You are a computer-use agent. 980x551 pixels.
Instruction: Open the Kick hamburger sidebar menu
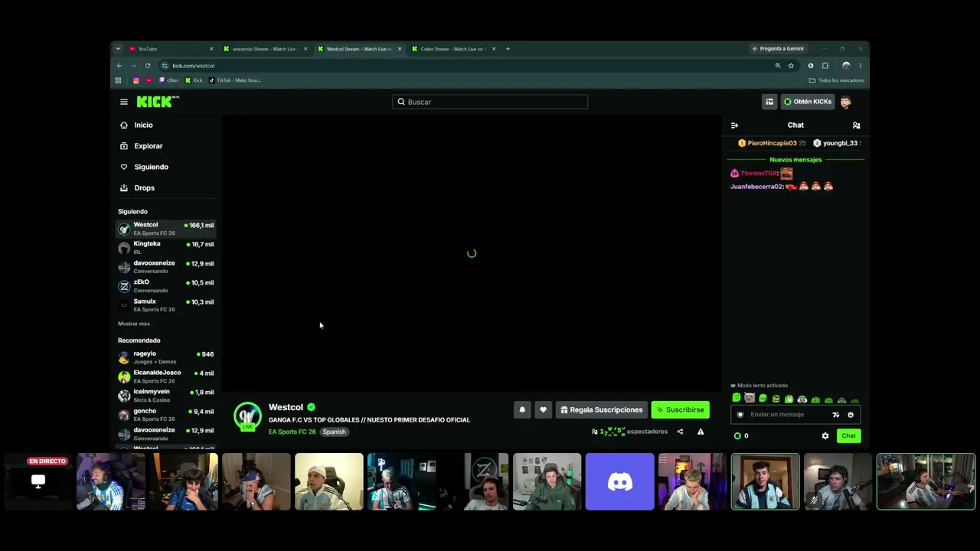pyautogui.click(x=124, y=102)
